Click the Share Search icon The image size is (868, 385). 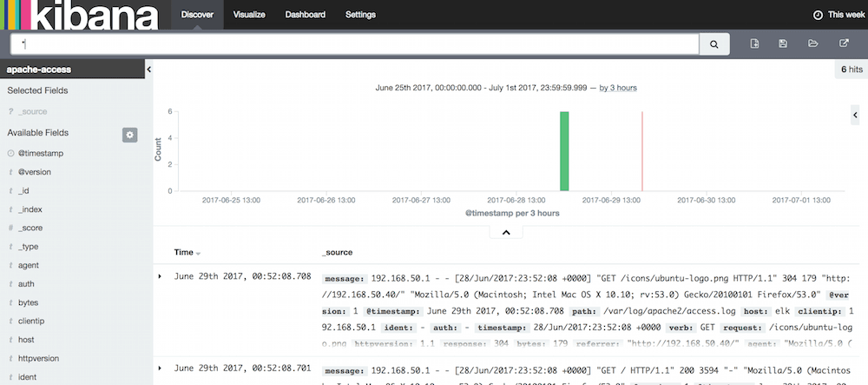pyautogui.click(x=844, y=43)
